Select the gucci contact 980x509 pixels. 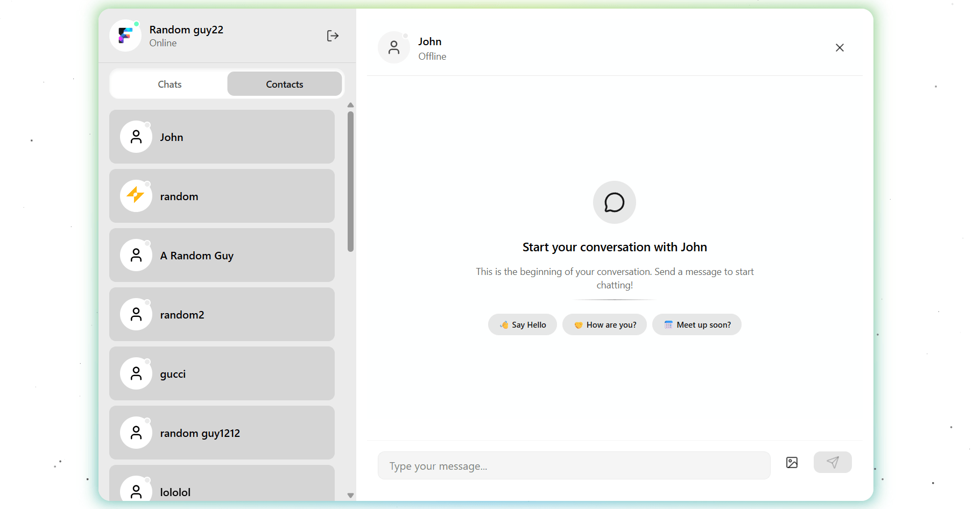(222, 373)
